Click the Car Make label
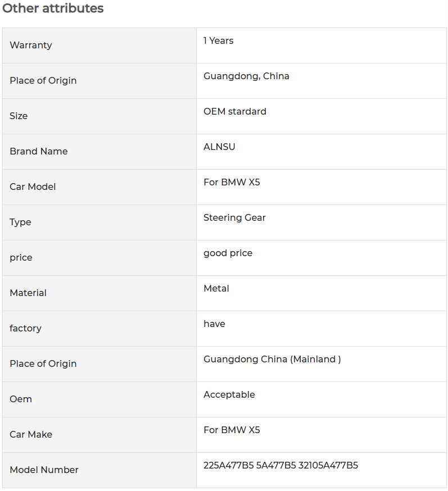This screenshot has width=448, height=491. (x=31, y=434)
